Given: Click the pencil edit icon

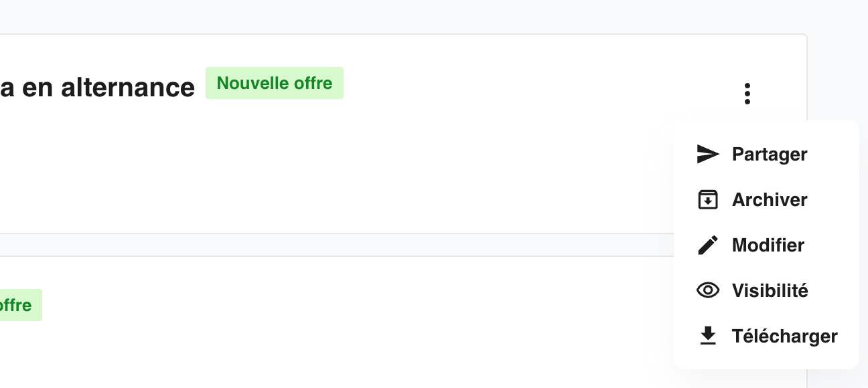Looking at the screenshot, I should pos(708,245).
